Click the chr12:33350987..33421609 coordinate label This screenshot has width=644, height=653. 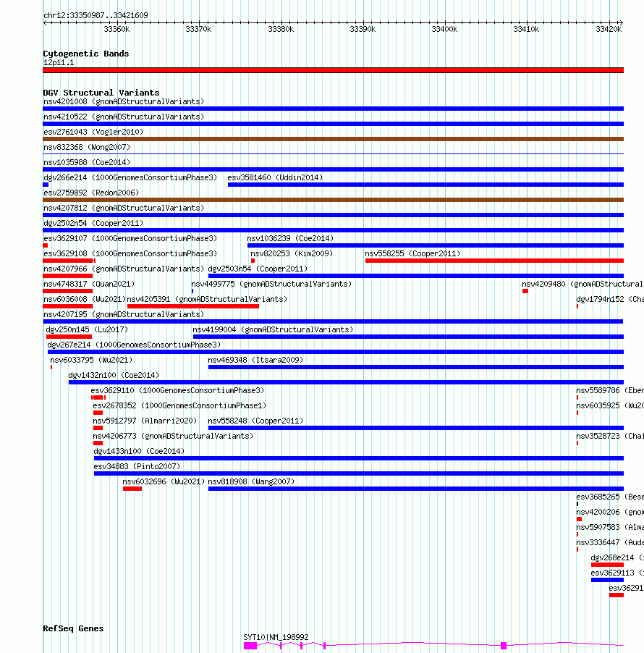pos(96,15)
